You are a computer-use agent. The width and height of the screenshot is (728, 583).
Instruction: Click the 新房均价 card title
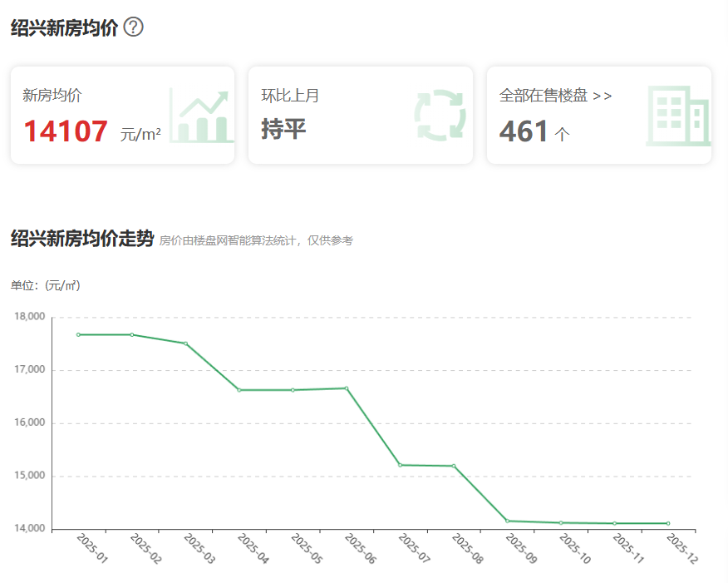pyautogui.click(x=52, y=96)
